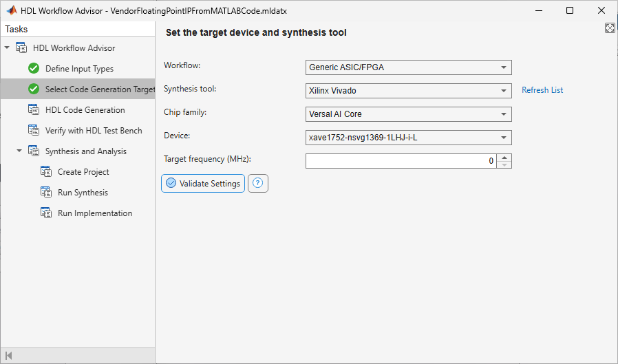Click the Create Project task icon
618x364 pixels.
(46, 172)
